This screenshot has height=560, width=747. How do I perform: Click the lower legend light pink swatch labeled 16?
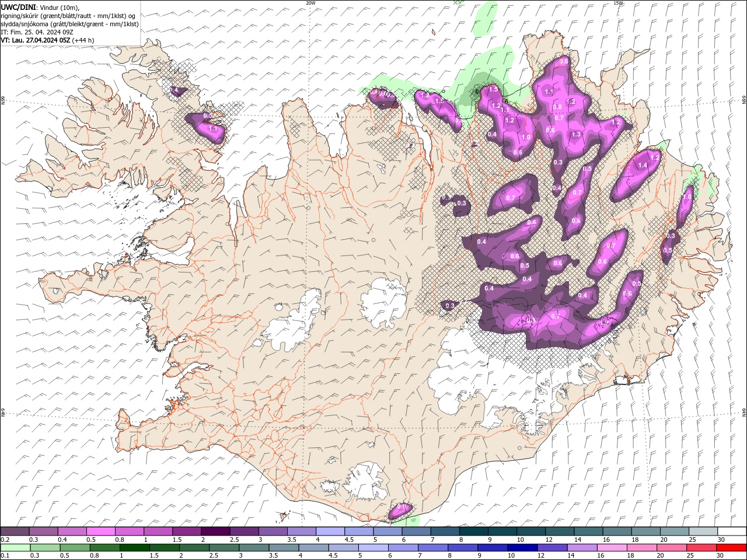[x=612, y=548]
